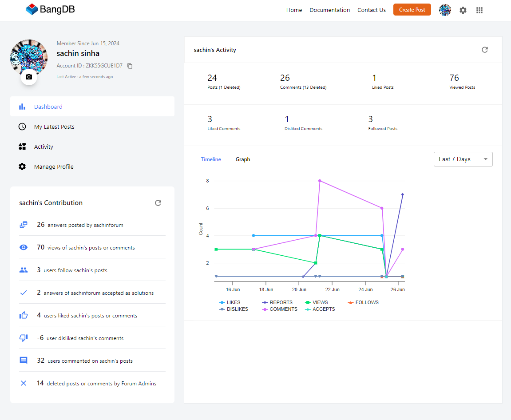The image size is (511, 420).
Task: Click the clock icon beside My Latest Posts
Action: 22,127
